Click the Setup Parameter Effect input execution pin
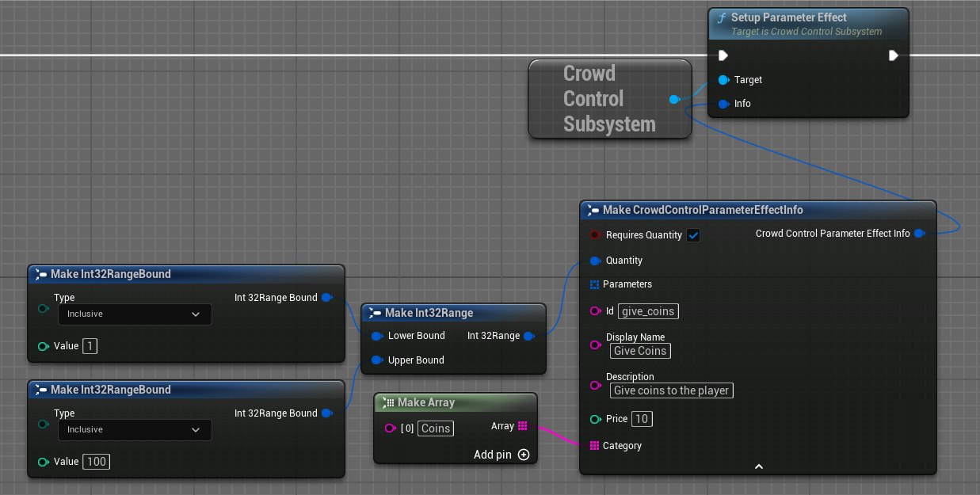Image resolution: width=980 pixels, height=495 pixels. 723,55
